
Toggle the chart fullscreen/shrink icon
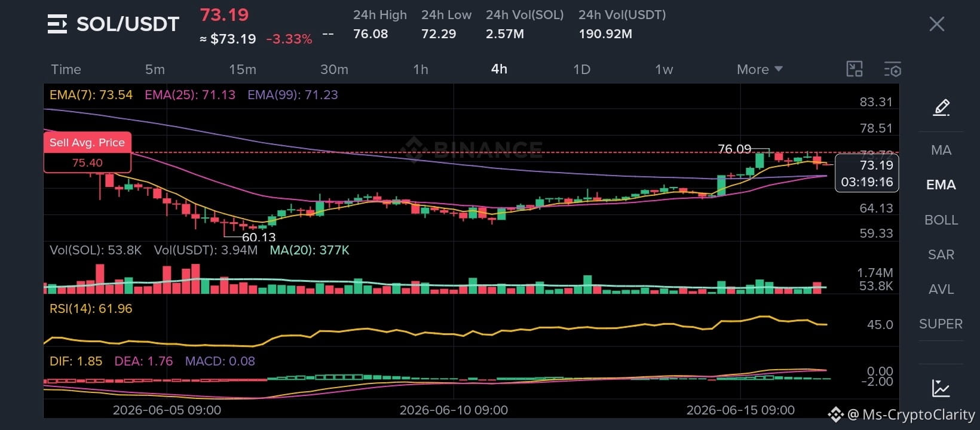(x=855, y=69)
